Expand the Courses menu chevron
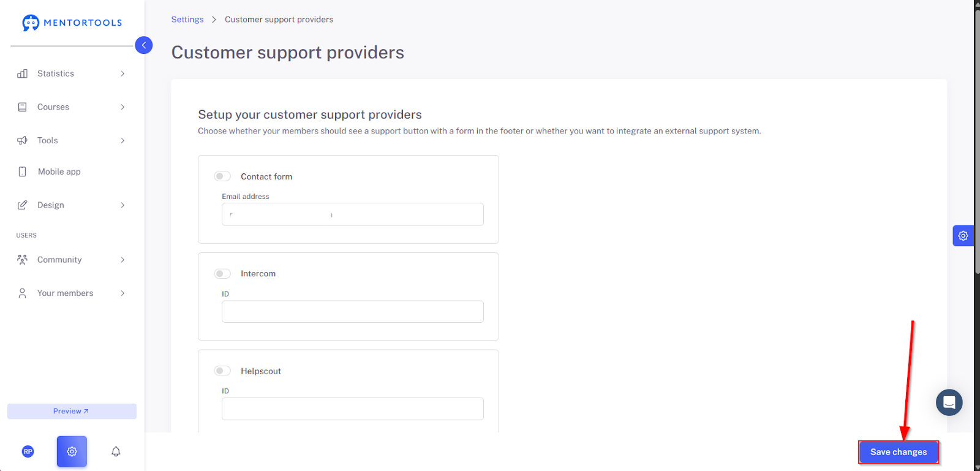Image resolution: width=980 pixels, height=471 pixels. pos(123,107)
